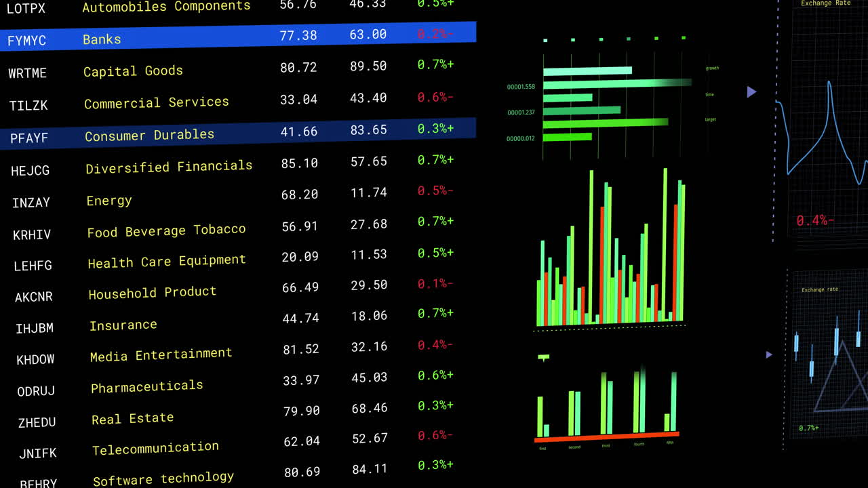Expand the time label section

tap(709, 95)
